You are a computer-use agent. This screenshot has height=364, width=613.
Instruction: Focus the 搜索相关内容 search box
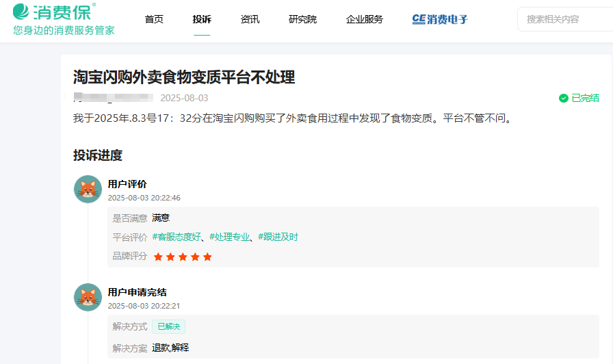click(565, 19)
